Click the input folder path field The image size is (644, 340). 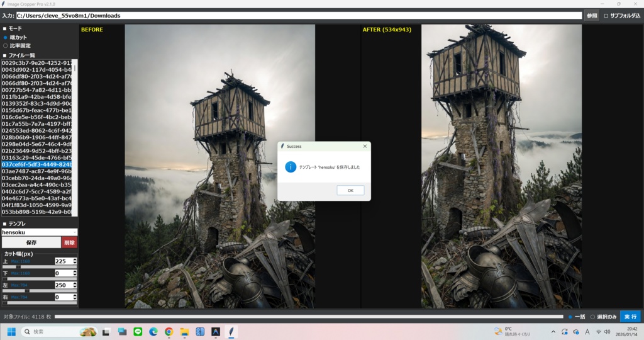[x=299, y=16]
